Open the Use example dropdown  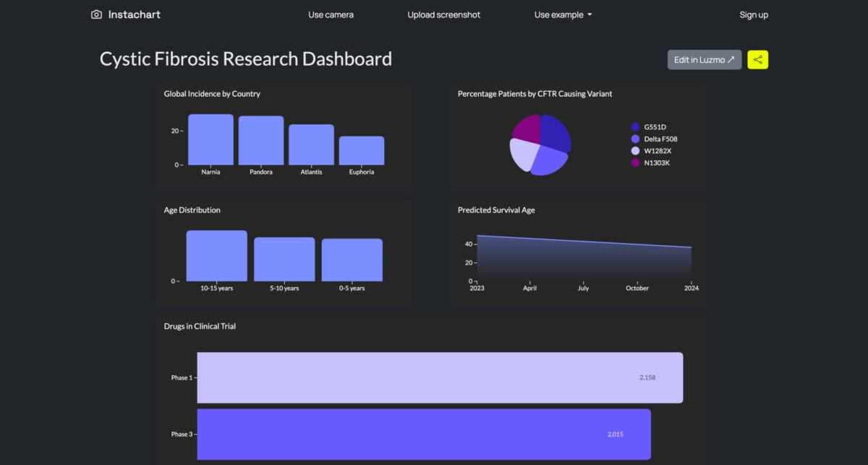(563, 14)
